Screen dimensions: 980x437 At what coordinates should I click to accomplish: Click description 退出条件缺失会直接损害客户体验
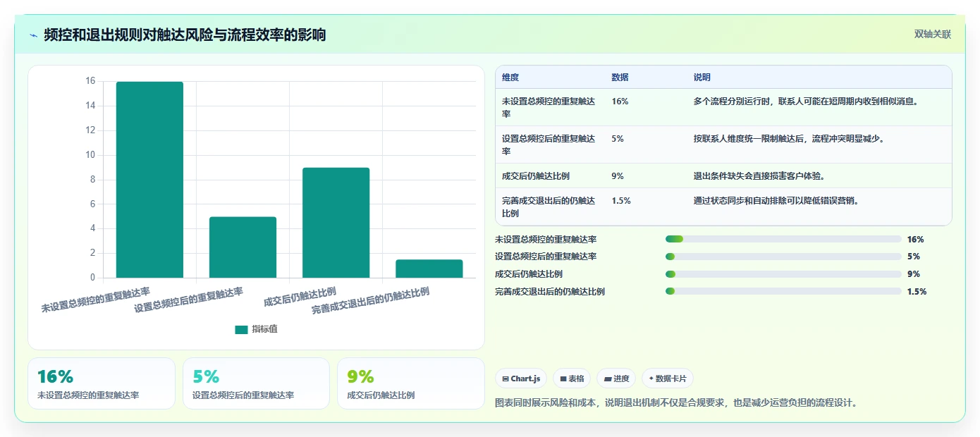(759, 176)
